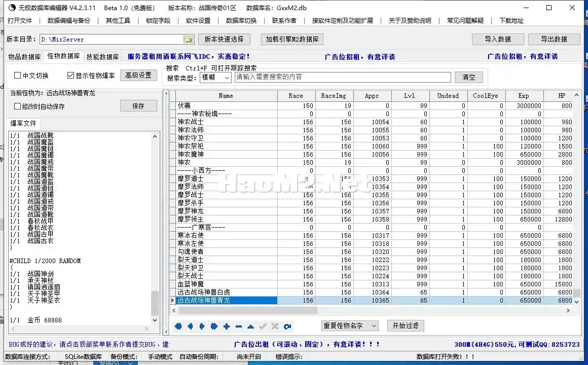Viewport: 588px width, 365px height.
Task: Click #CHILD 1/2000 RANDOM line
Action: click(45, 261)
